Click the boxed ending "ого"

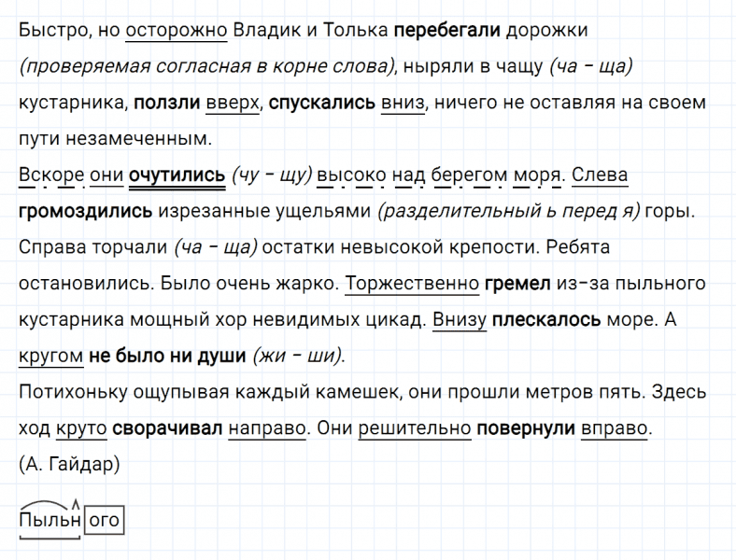(104, 520)
